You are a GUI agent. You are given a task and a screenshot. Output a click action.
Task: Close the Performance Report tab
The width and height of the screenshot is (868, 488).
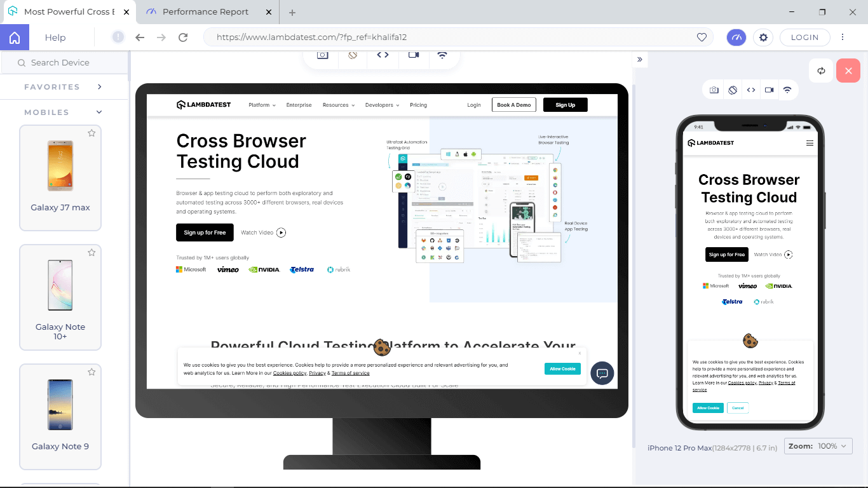[x=269, y=12]
